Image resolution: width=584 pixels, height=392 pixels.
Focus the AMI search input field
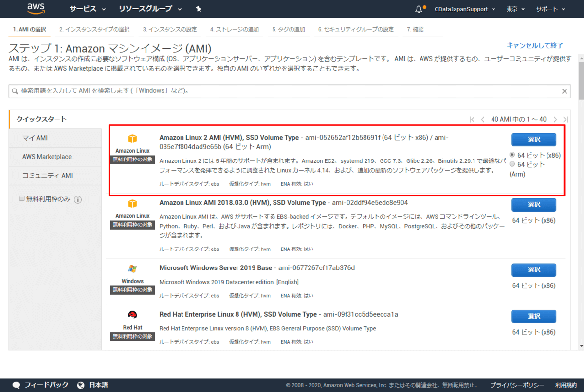tap(290, 91)
